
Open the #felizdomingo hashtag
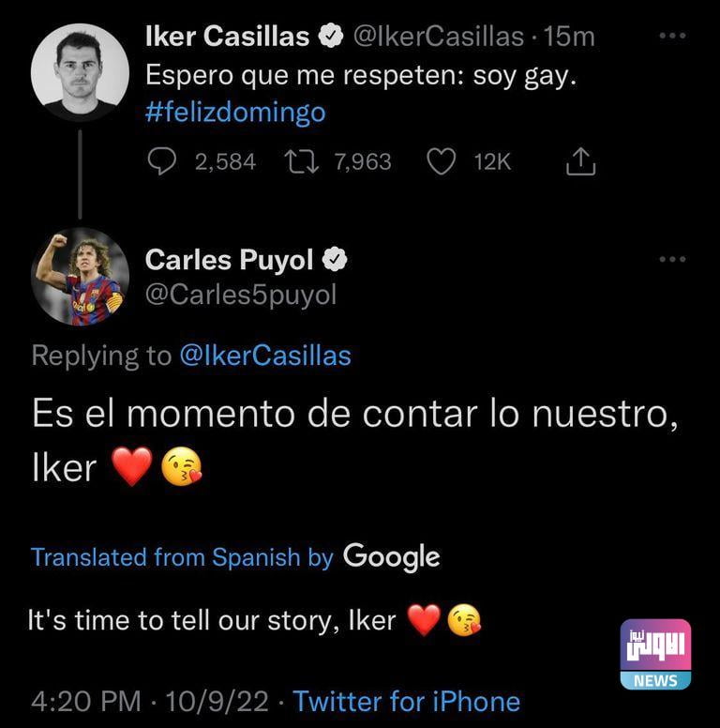236,113
